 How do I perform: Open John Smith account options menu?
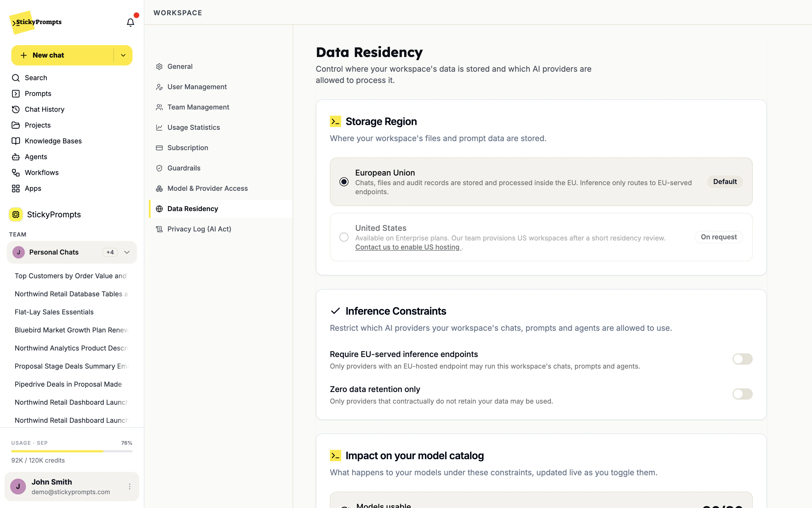click(x=129, y=487)
